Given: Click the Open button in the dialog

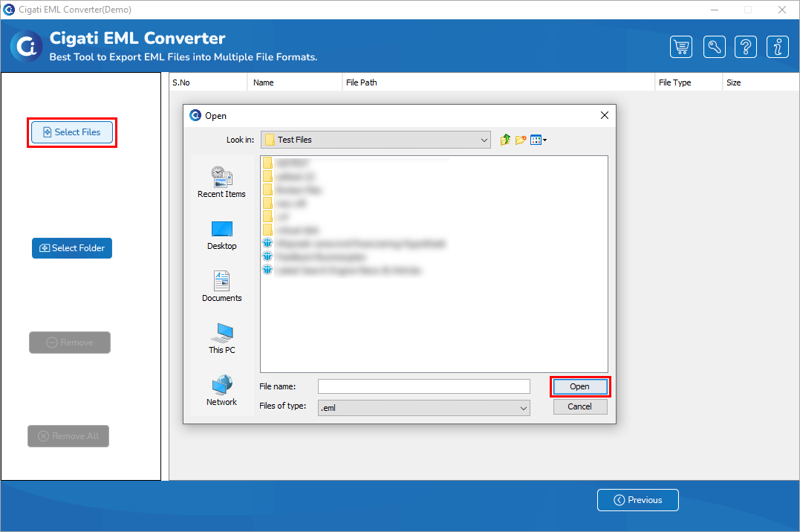Looking at the screenshot, I should [x=580, y=386].
